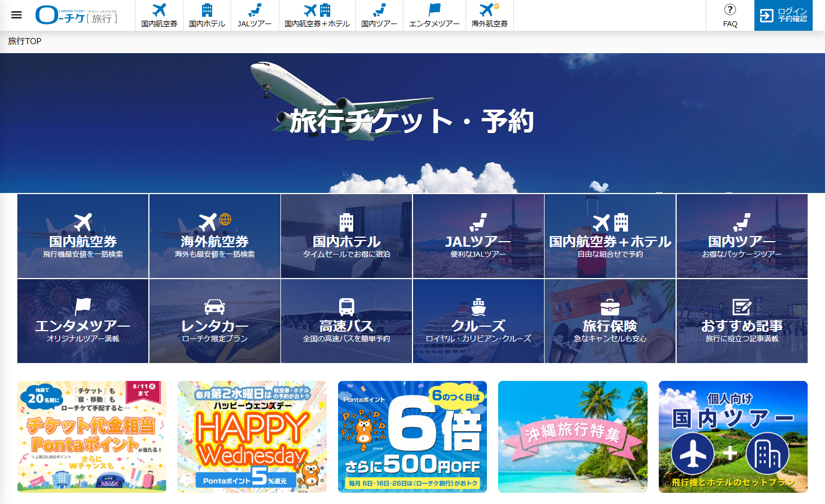Click the plane and hotel icon on tile
The width and height of the screenshot is (825, 504).
point(610,223)
